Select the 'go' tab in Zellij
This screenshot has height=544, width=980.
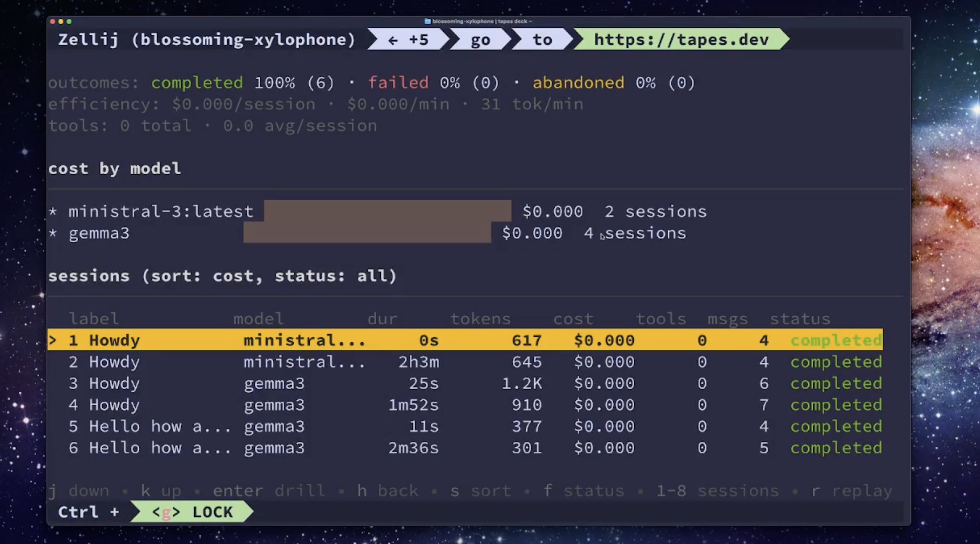[480, 39]
